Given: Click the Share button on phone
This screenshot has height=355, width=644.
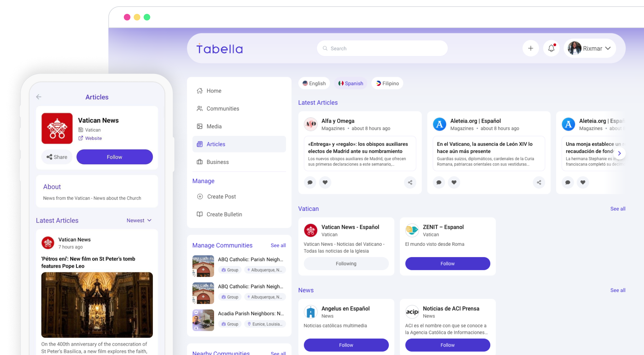Looking at the screenshot, I should pos(57,157).
